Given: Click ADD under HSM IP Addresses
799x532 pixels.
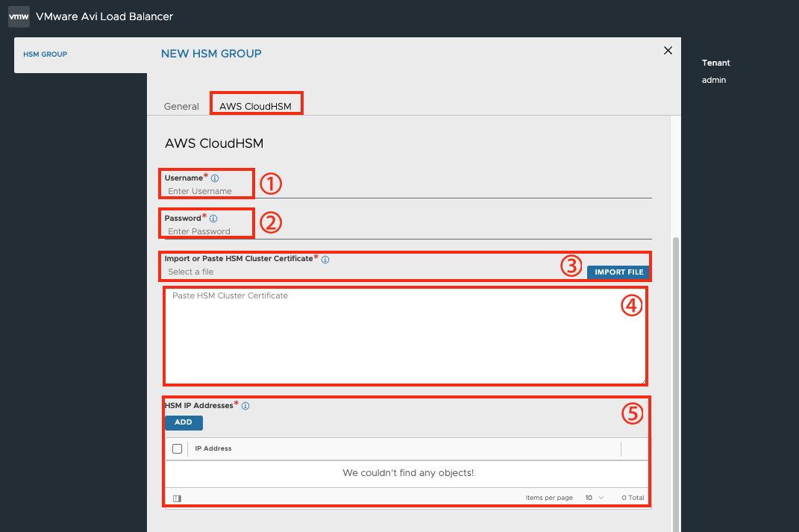Looking at the screenshot, I should pos(184,422).
